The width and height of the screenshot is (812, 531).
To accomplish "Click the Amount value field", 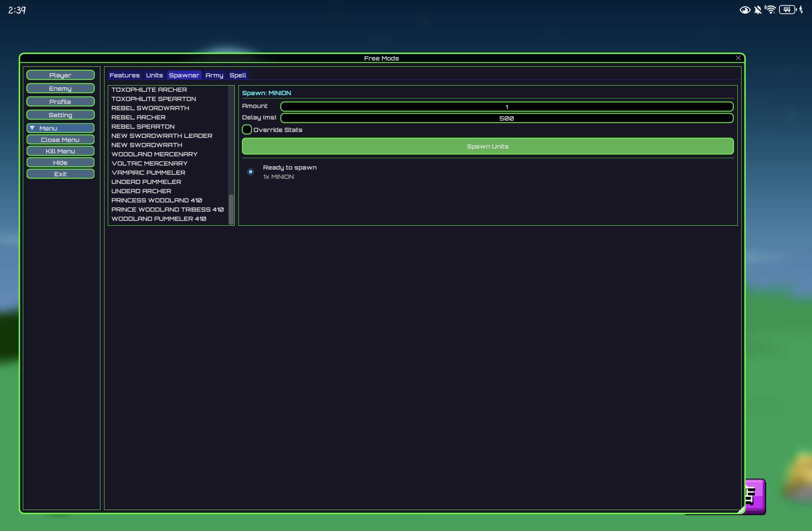I will 506,107.
